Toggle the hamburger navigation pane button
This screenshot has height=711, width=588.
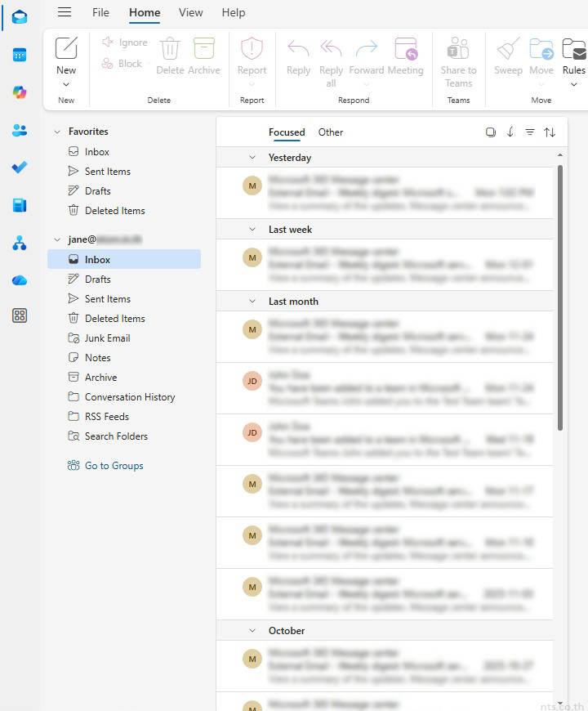pos(65,11)
